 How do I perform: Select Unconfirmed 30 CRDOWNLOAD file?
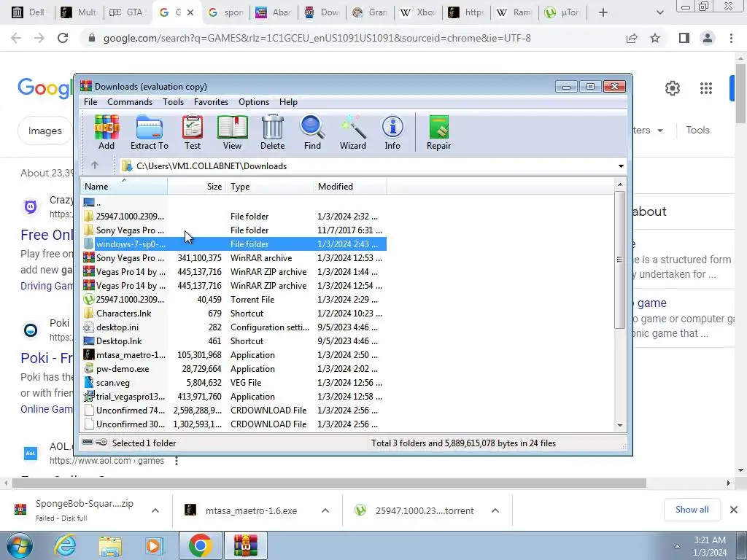tap(234, 424)
